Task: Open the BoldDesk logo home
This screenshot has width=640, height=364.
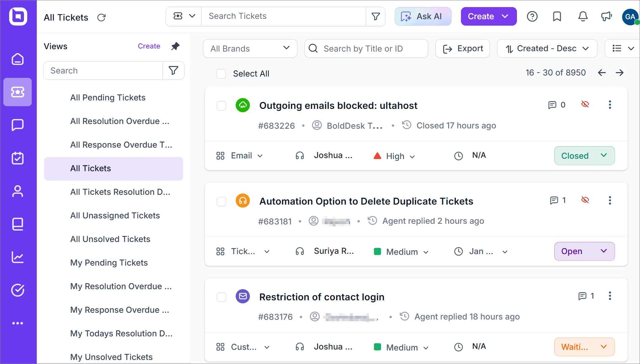Action: coord(18,17)
